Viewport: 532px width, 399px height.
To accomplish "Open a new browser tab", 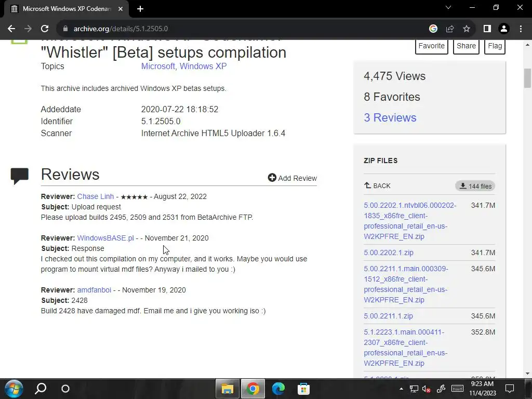I will click(x=140, y=9).
